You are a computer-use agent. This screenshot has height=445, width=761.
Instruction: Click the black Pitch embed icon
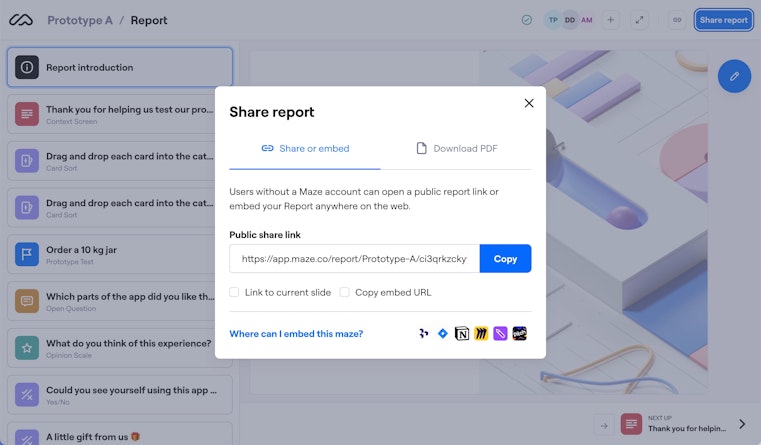point(519,333)
